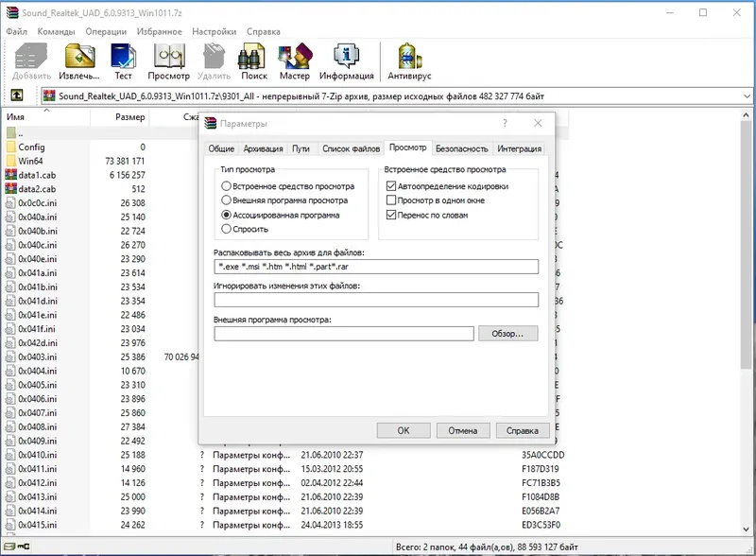Screen dimensions: 756x556
Task: Toggle Перенос по словам checkbox
Action: click(391, 215)
